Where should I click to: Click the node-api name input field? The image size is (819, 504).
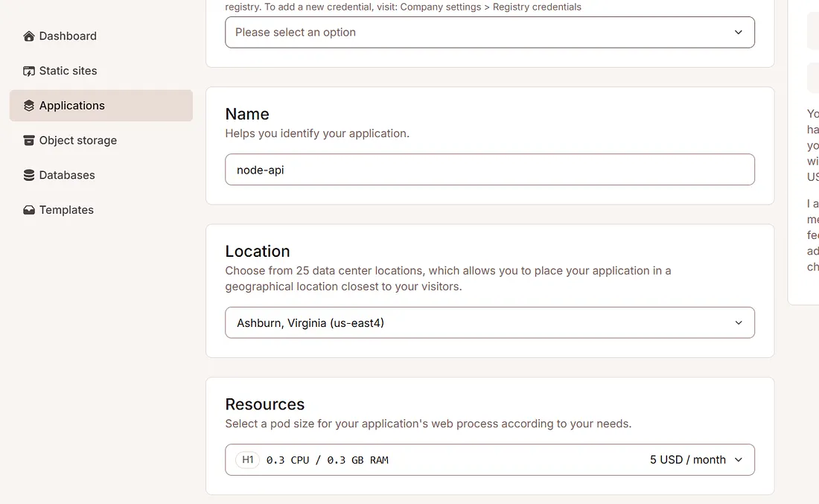pyautogui.click(x=489, y=170)
